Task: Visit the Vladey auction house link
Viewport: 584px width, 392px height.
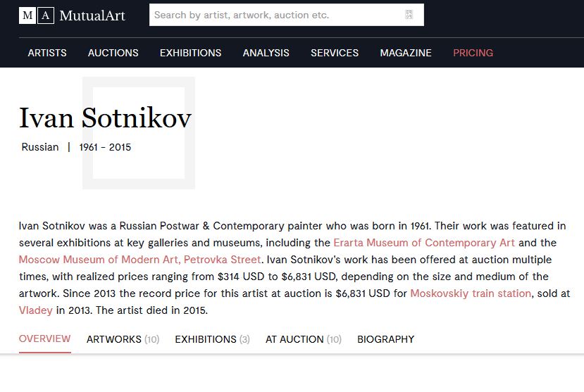Action: pyautogui.click(x=36, y=310)
